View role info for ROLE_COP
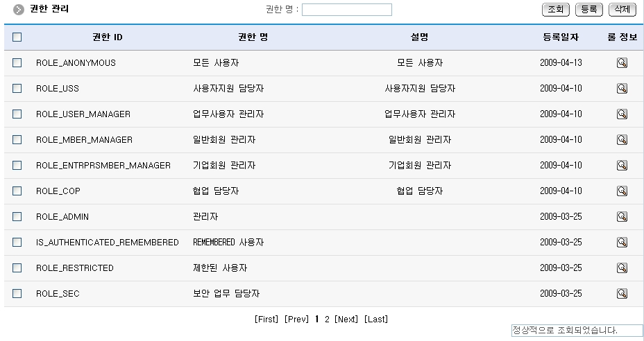 click(622, 191)
